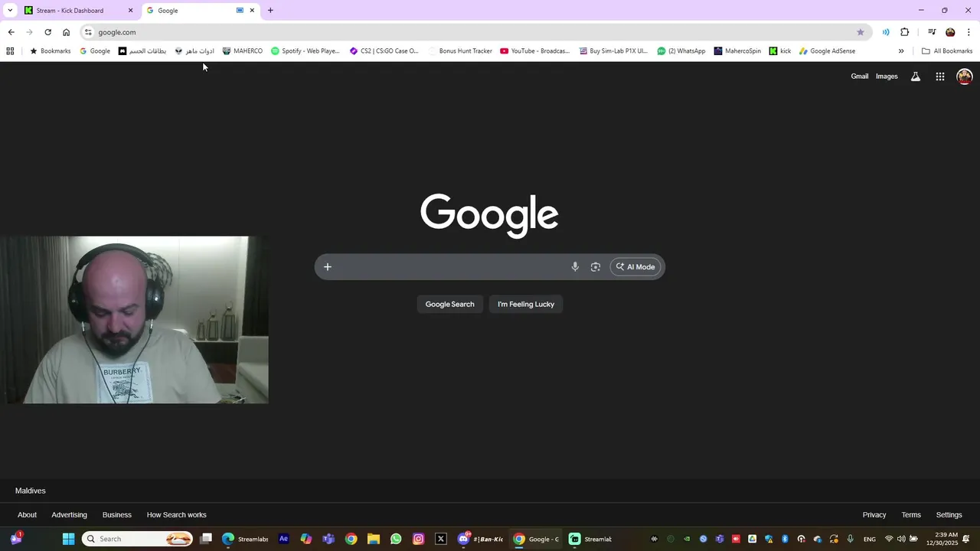980x551 pixels.
Task: Open Search Labs flask icon
Action: coord(916,77)
